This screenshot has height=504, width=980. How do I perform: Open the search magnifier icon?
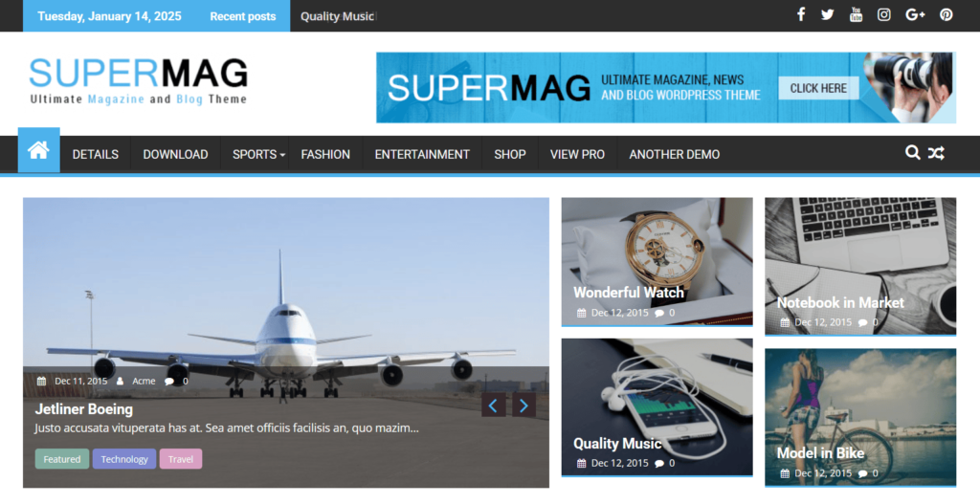(912, 152)
